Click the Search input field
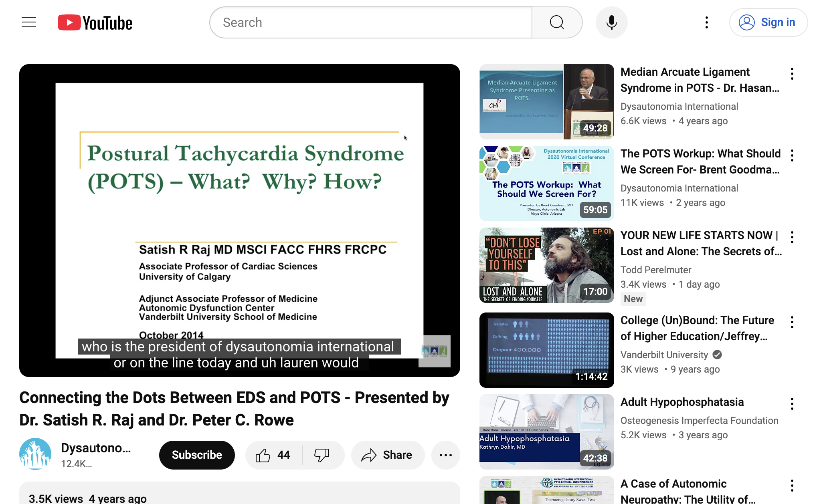Image resolution: width=821 pixels, height=504 pixels. (371, 22)
